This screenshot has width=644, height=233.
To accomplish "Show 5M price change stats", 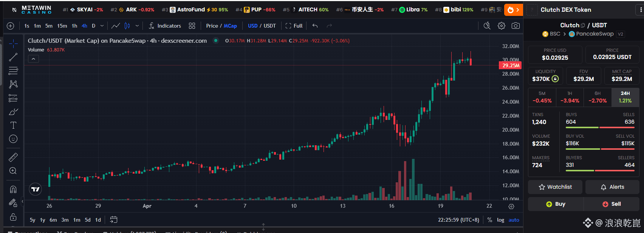I will pos(542,97).
